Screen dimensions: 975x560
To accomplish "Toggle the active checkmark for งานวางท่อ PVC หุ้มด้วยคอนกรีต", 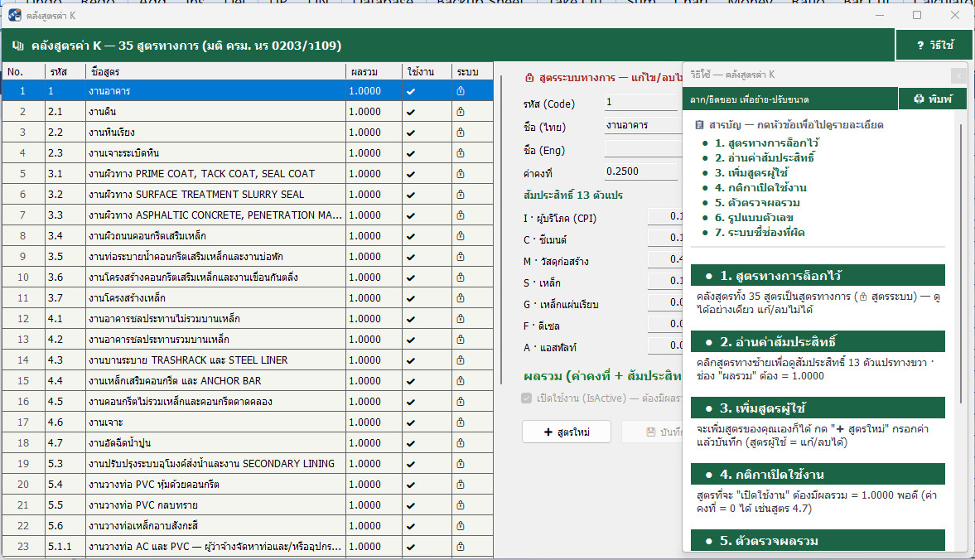I will pyautogui.click(x=411, y=485).
